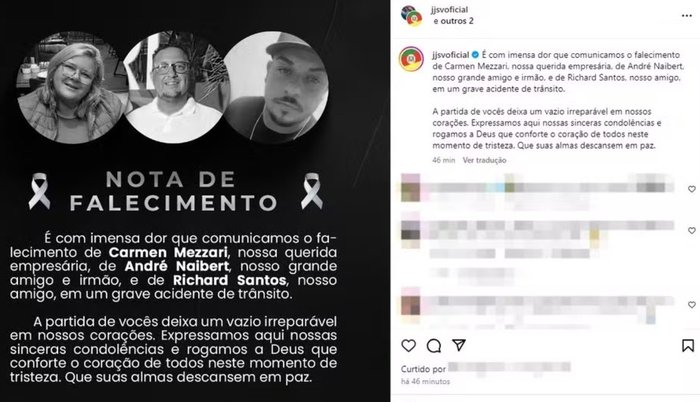Click the verified badge next to jjsvoficial
This screenshot has width=700, height=402.
pyautogui.click(x=475, y=55)
